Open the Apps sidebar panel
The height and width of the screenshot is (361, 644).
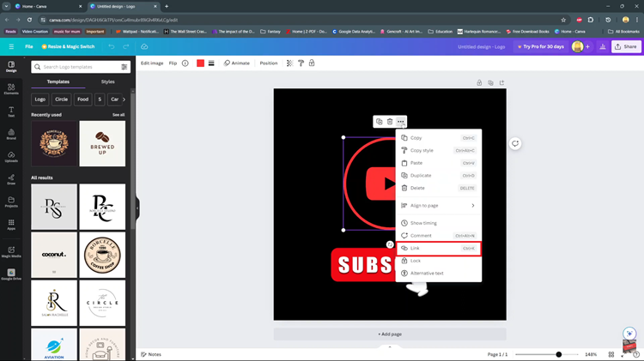[x=11, y=225]
